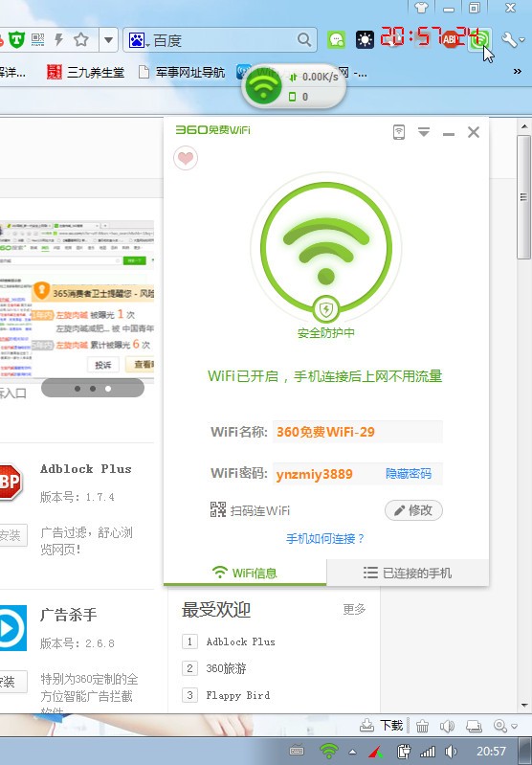Open the page zoom magnifier dropdown
This screenshot has height=765, width=532.
[504, 726]
